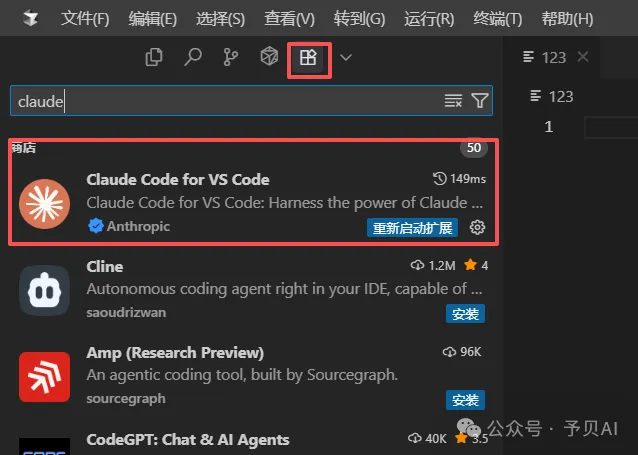Select the 123 editor tab

point(553,57)
